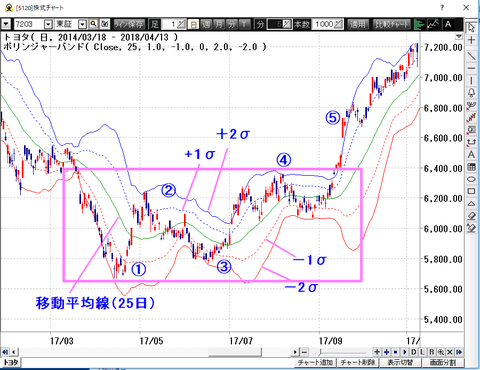Viewport: 480px width, 370px height.
Task: Click the 本数 1000 input field
Action: [324, 24]
